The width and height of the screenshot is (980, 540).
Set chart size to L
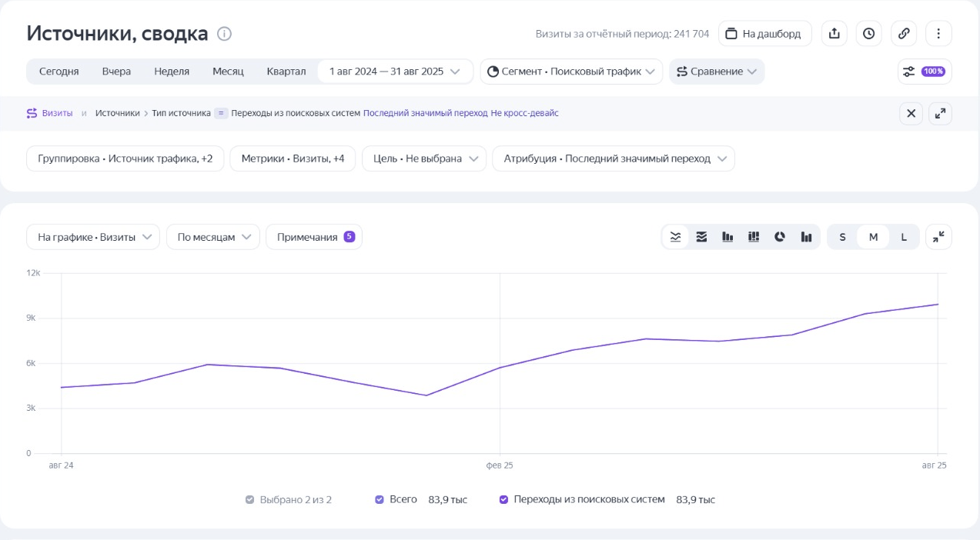coord(904,237)
